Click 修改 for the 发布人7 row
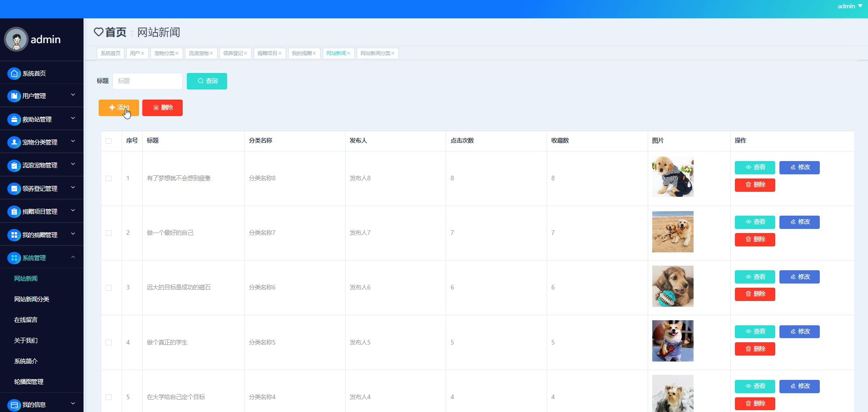Image resolution: width=868 pixels, height=412 pixels. (800, 222)
